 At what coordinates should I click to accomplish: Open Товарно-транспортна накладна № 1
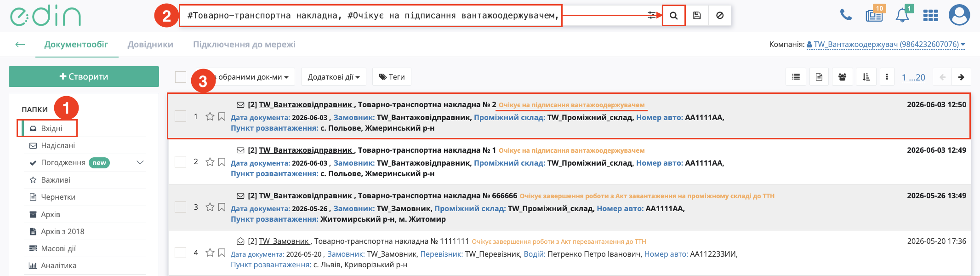(x=427, y=150)
